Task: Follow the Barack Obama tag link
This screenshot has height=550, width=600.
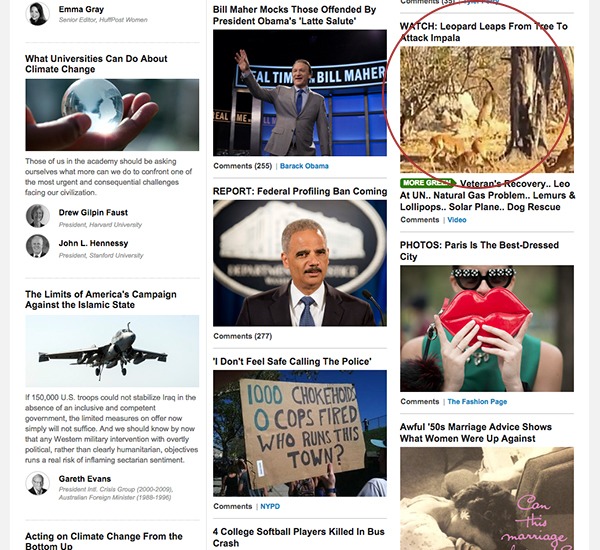Action: 304,166
